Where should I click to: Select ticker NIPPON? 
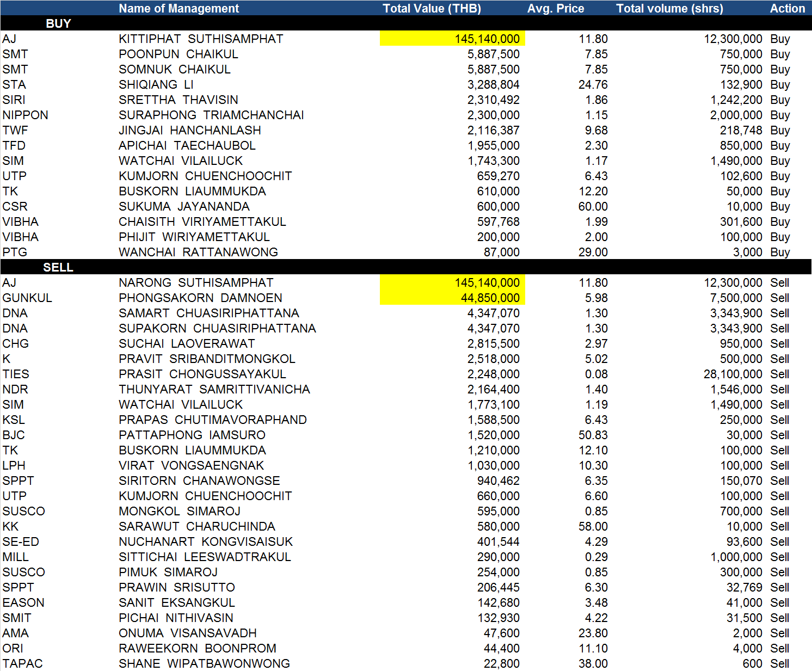(x=25, y=115)
